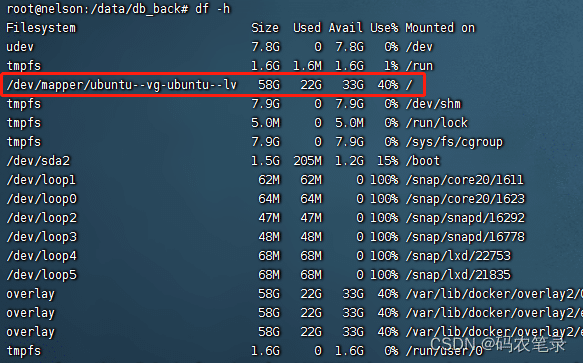This screenshot has width=583, height=363.
Task: Click the 'Mounted on' column header
Action: (440, 28)
